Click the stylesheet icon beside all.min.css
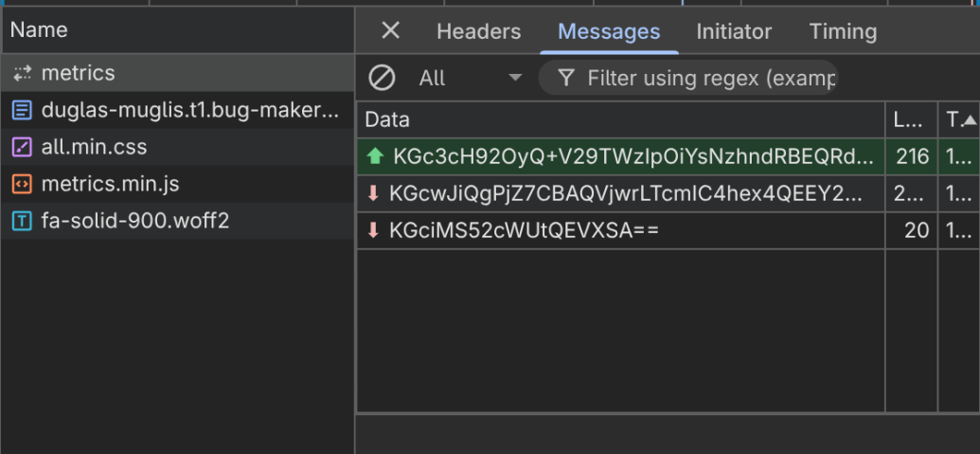Screen dimensions: 980x454 click(22, 148)
